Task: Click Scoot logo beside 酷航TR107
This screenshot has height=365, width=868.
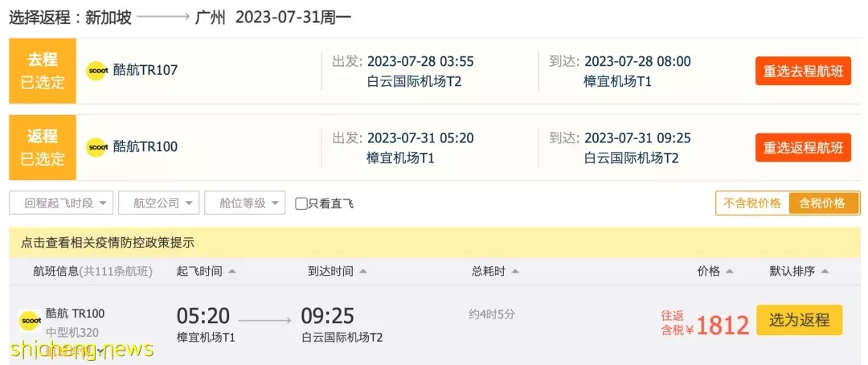Action: (x=96, y=71)
